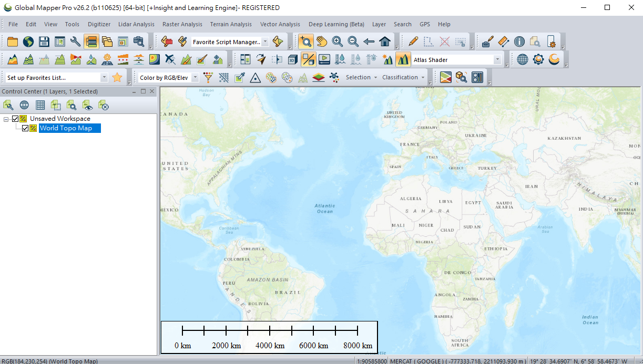This screenshot has height=364, width=643.
Task: Open the Measure ruler tool
Action: point(503,42)
